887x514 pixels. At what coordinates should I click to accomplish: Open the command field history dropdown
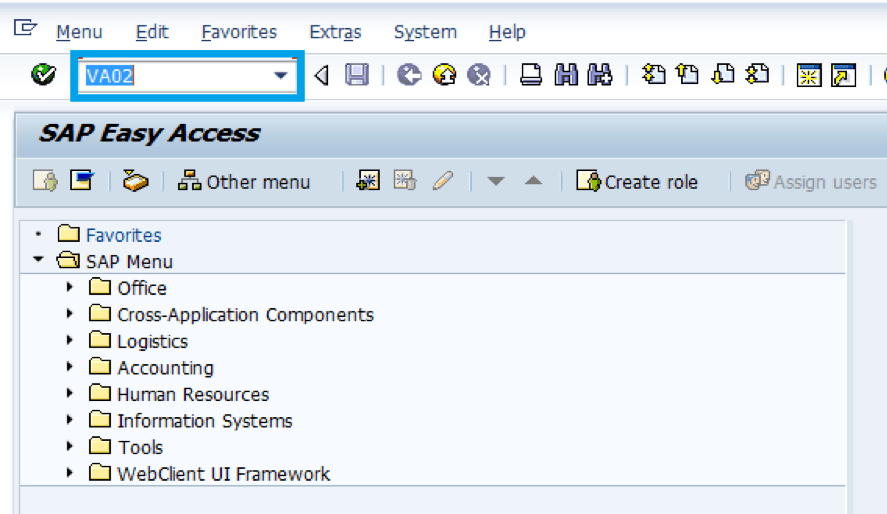point(281,75)
